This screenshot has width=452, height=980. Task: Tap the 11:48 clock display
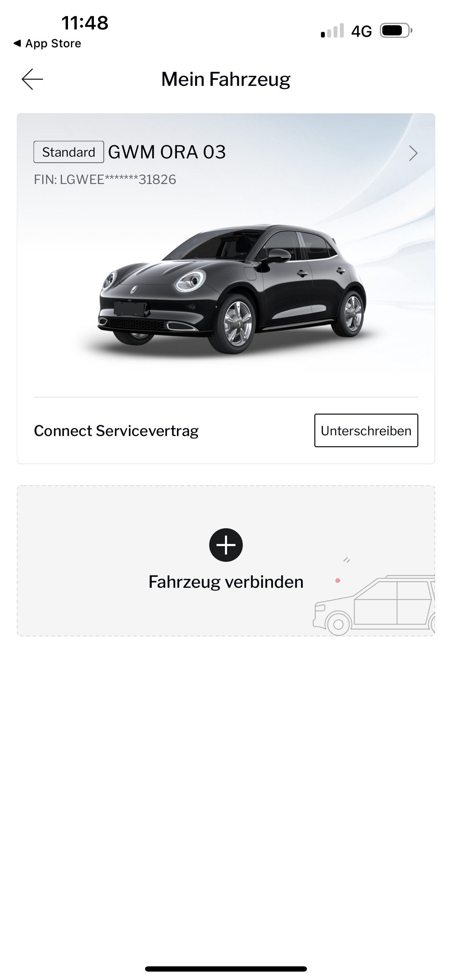85,23
